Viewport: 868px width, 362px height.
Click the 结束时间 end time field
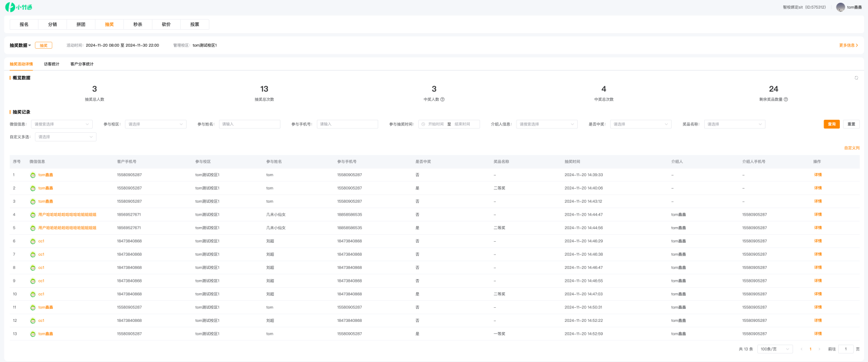click(462, 124)
